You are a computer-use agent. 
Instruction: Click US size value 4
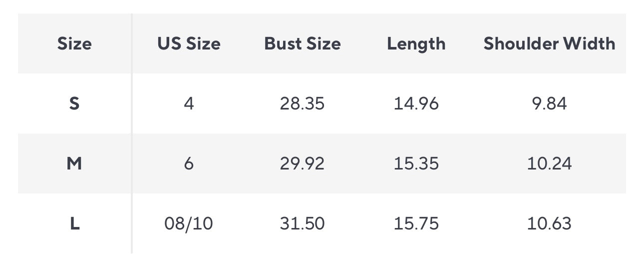(189, 103)
